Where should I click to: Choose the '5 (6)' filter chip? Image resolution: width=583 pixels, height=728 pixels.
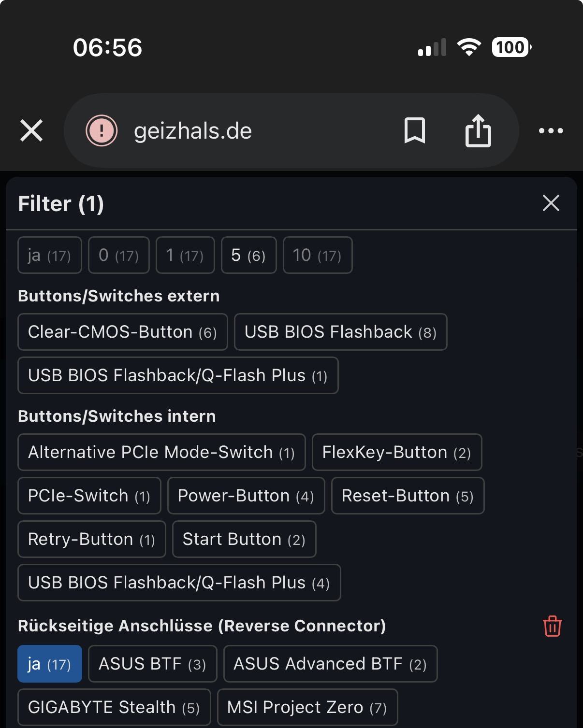248,255
